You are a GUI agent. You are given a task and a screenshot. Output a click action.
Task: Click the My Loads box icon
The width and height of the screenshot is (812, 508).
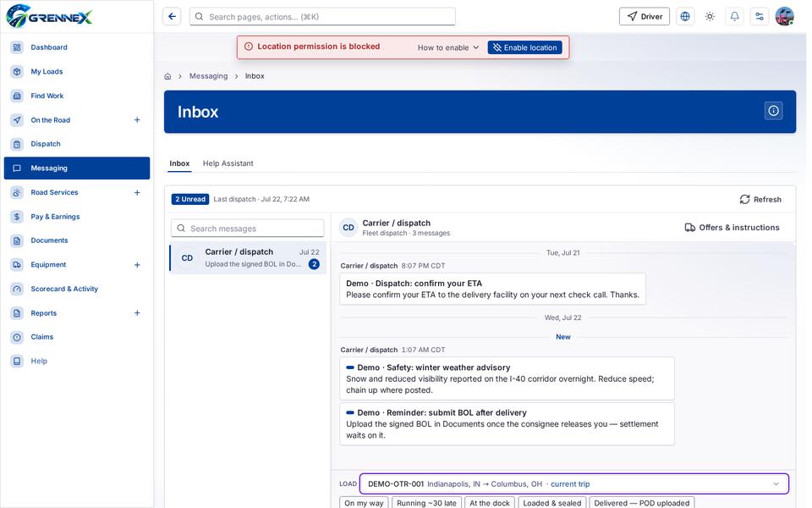point(17,71)
